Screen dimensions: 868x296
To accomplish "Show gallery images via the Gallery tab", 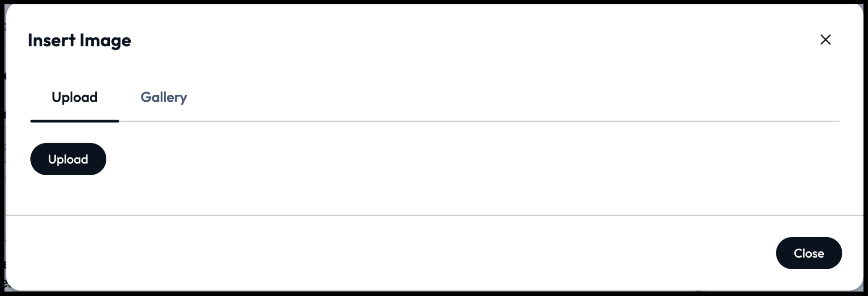I will coord(163,97).
